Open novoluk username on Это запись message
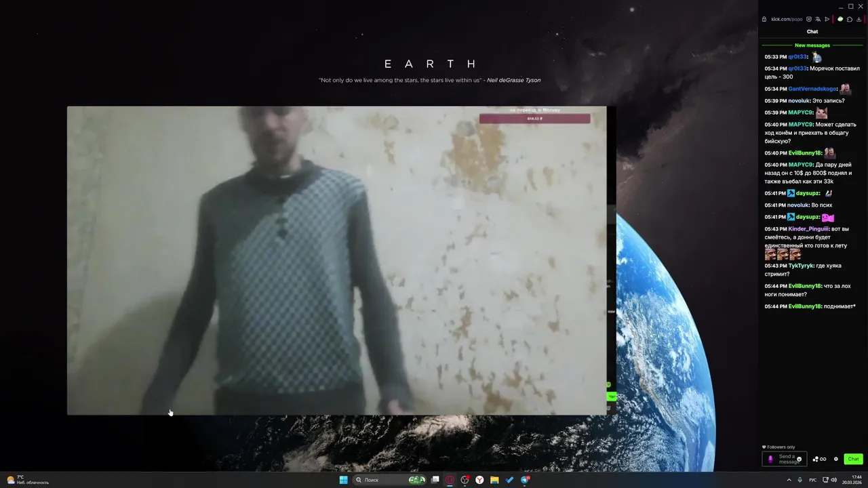This screenshot has height=488, width=868. tap(798, 101)
